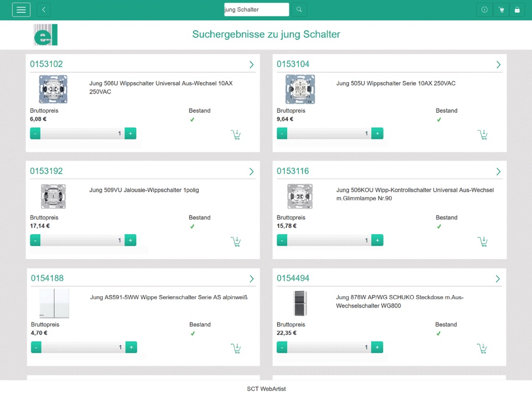Open Jung AS591-5WW product thumbnail
The height and width of the screenshot is (399, 532).
[x=54, y=303]
